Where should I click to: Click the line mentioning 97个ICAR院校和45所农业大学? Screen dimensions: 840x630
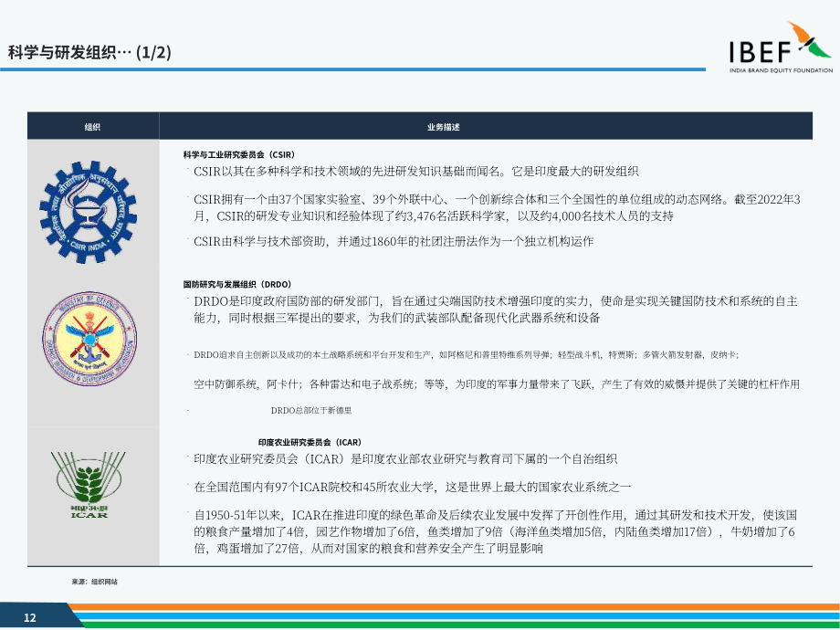click(x=412, y=487)
